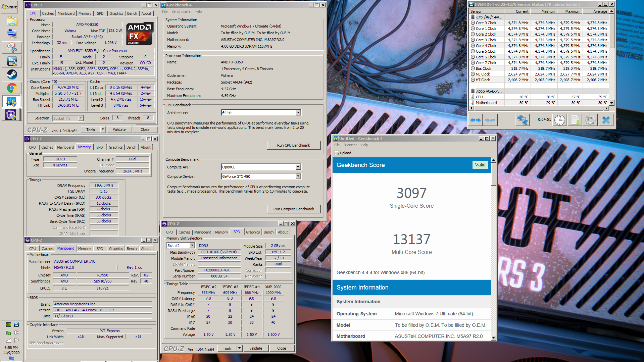The image size is (644, 362).
Task: Open Benchmarks menu in Geekbench 4
Action: tap(181, 11)
